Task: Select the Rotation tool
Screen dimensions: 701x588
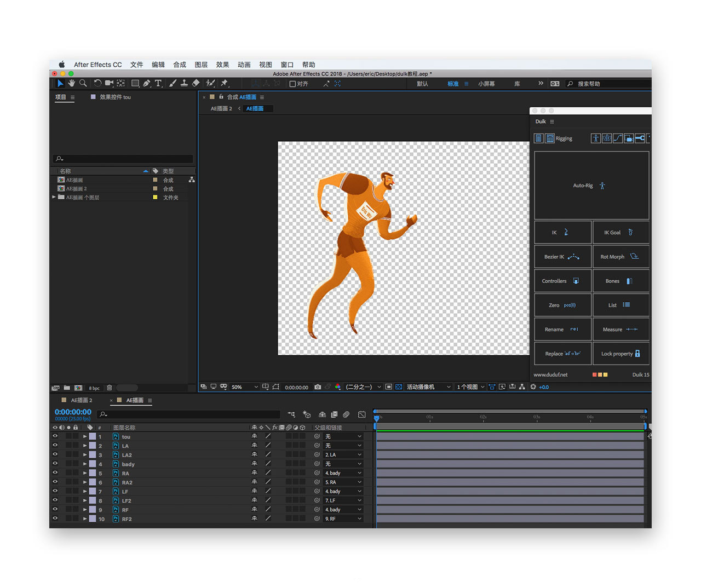Action: coord(97,83)
